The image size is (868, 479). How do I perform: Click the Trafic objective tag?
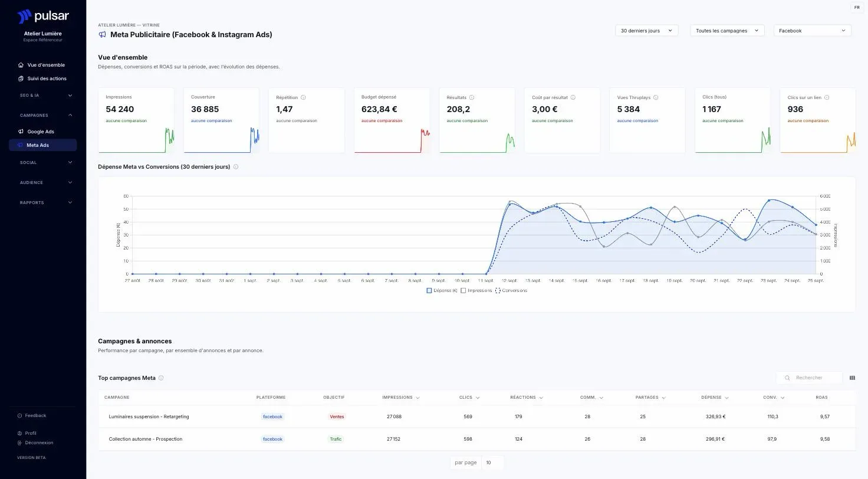[x=336, y=439]
